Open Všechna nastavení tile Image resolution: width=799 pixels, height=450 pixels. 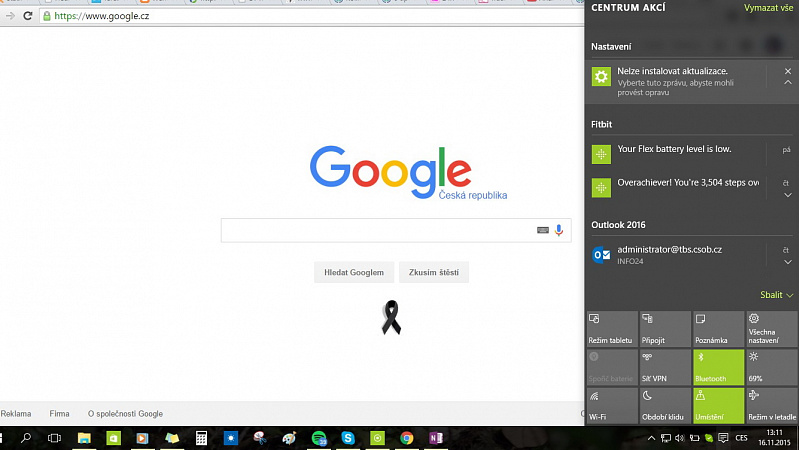[x=772, y=329]
